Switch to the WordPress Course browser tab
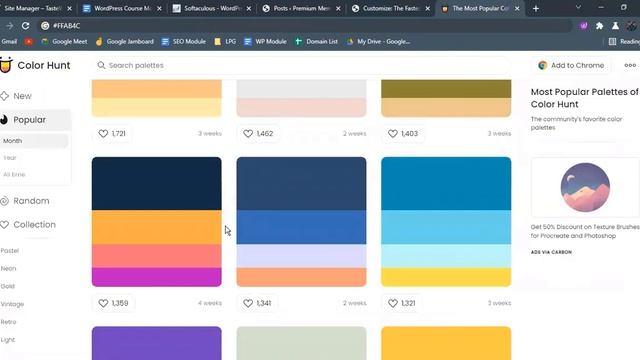Viewport: 640px width, 360px height. pyautogui.click(x=121, y=9)
